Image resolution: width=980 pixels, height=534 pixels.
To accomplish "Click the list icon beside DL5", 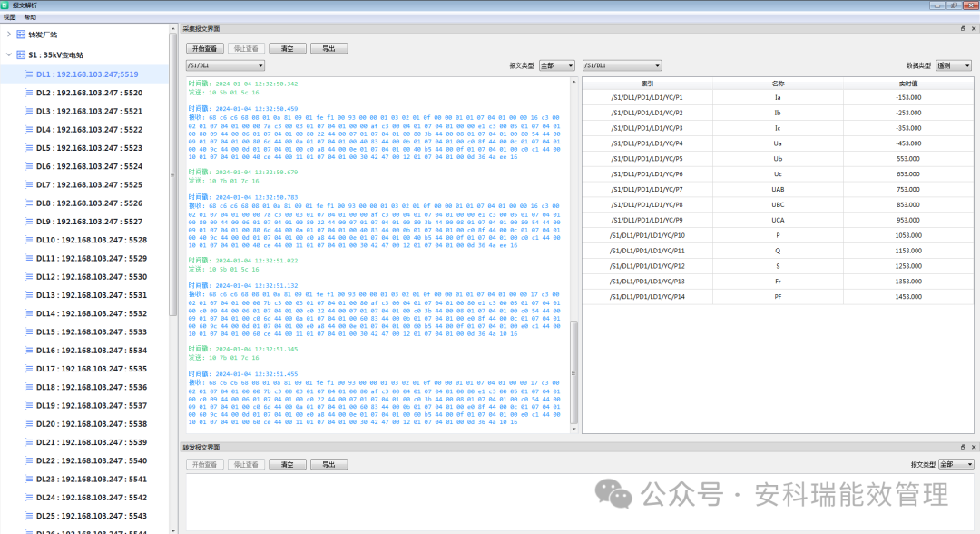I will tap(28, 147).
